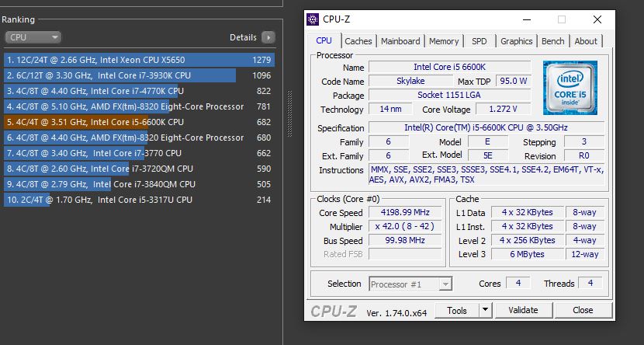The height and width of the screenshot is (345, 644).
Task: Expand the Tools button dropdown arrow
Action: coord(485,310)
